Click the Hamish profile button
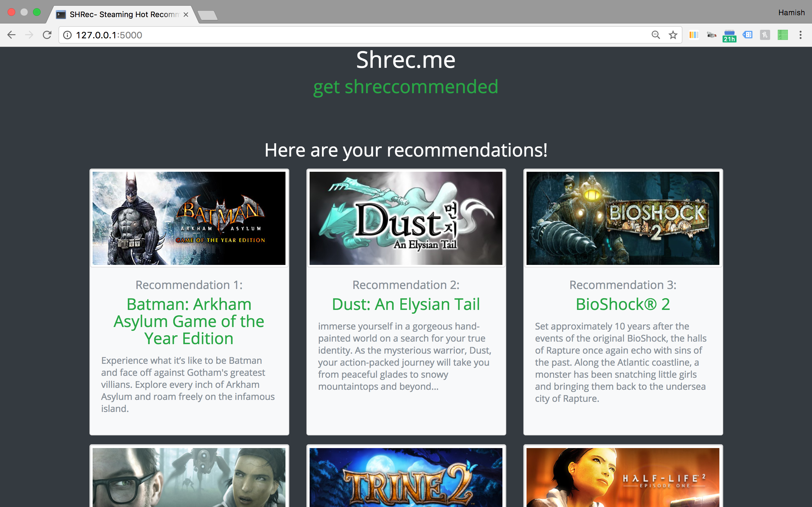 click(791, 13)
